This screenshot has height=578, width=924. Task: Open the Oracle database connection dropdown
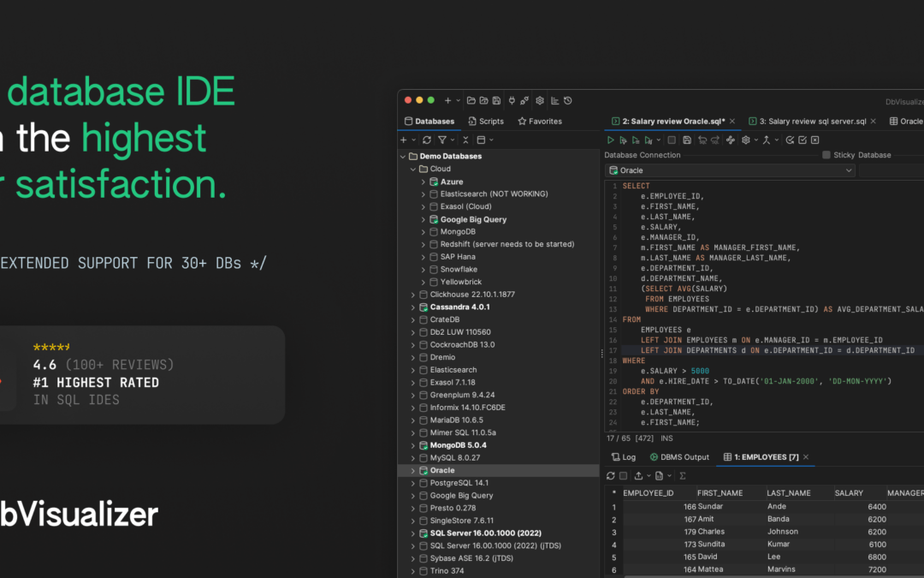click(x=730, y=170)
